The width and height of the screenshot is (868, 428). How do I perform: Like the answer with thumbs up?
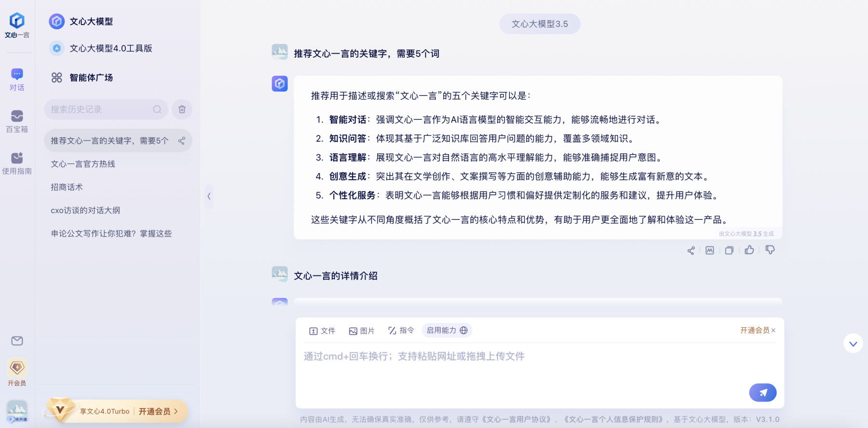749,250
